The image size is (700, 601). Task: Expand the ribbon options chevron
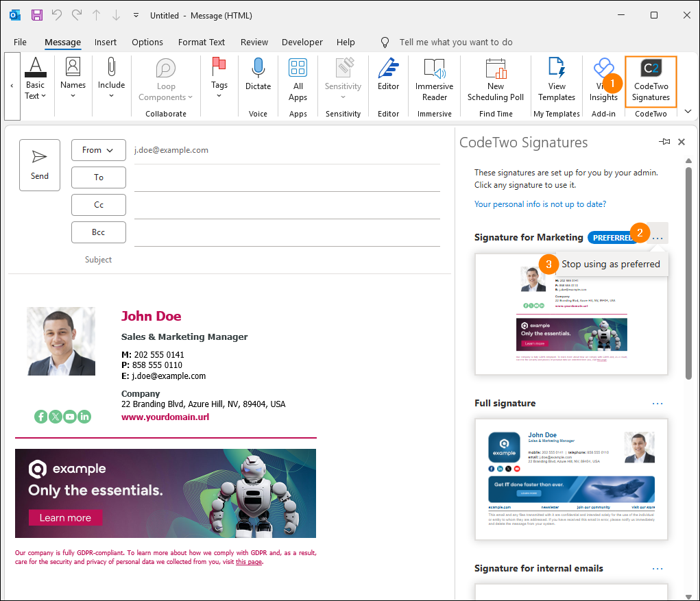coord(688,111)
